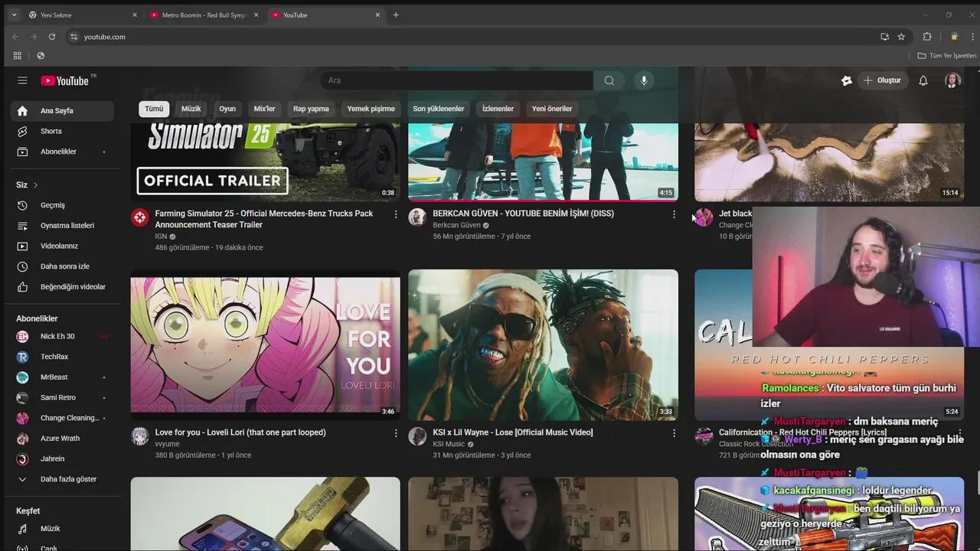
Task: Reload the page with browser refresh button
Action: tap(52, 37)
